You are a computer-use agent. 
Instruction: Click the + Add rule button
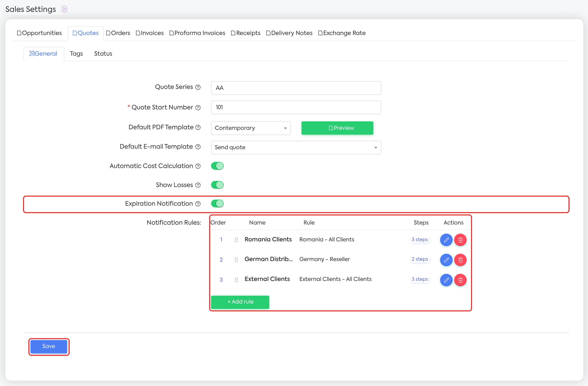pos(240,302)
